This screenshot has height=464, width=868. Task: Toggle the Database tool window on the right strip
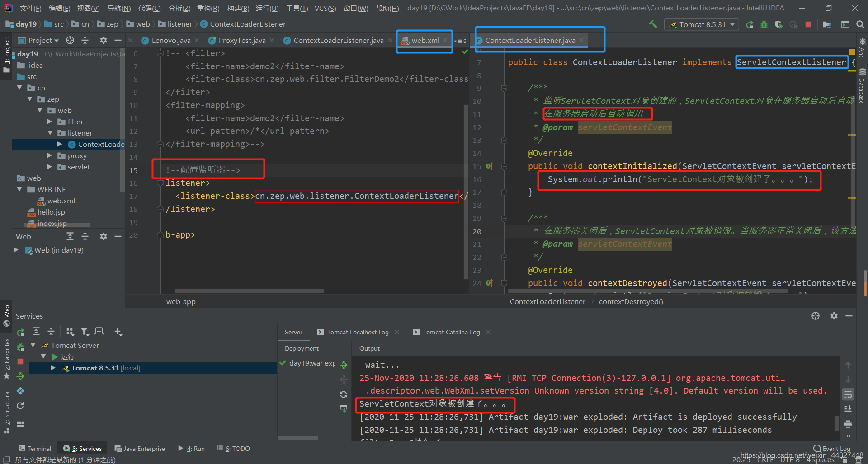click(x=862, y=87)
